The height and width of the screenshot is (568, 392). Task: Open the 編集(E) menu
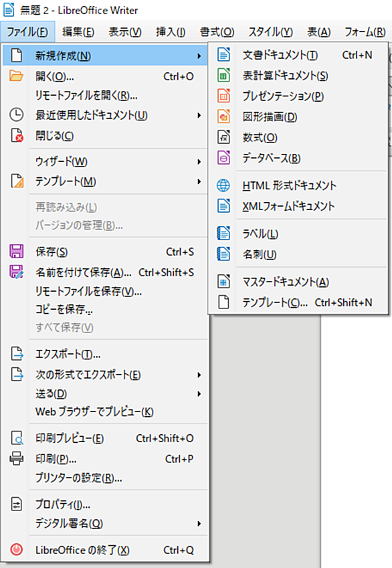click(x=78, y=32)
